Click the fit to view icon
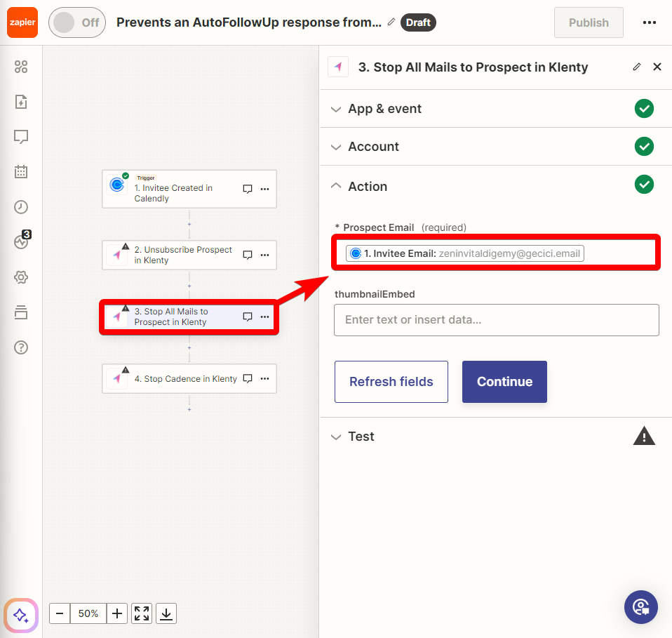This screenshot has width=672, height=638. 142,613
